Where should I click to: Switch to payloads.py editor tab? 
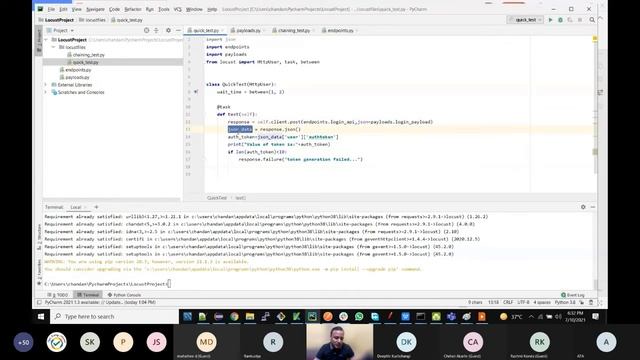(x=247, y=30)
